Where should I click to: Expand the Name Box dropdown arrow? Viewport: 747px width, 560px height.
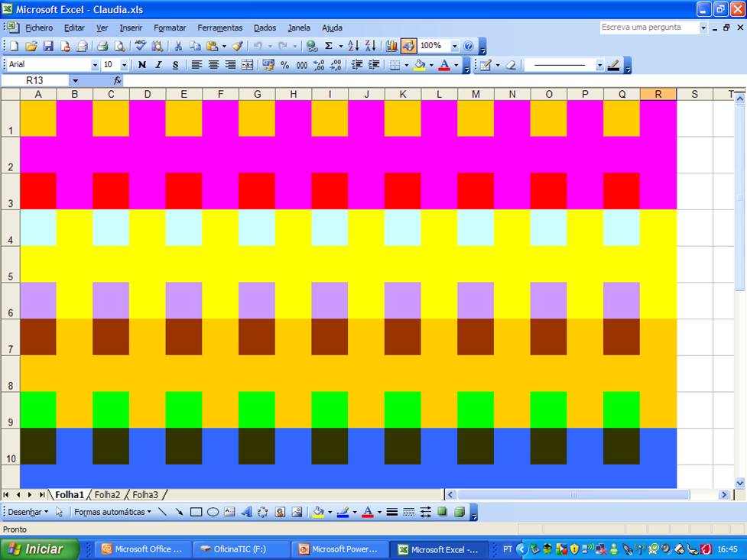click(x=75, y=80)
